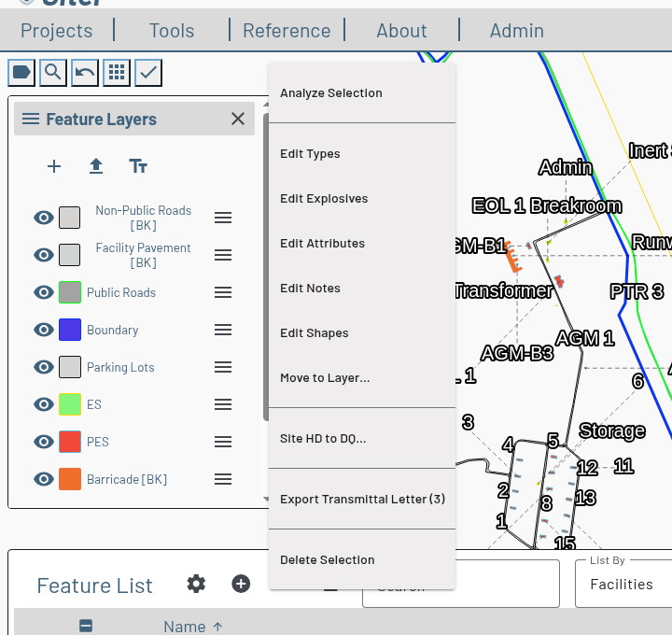
Task: Click the upload layer arrow icon
Action: click(x=96, y=166)
